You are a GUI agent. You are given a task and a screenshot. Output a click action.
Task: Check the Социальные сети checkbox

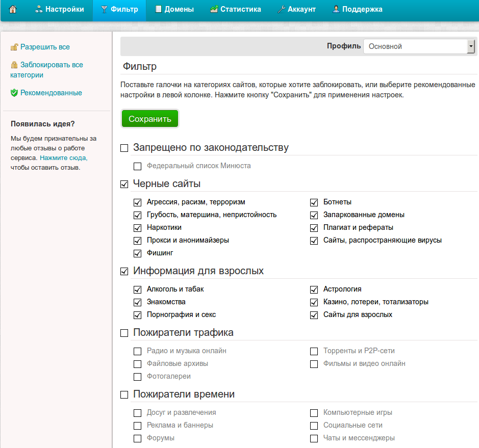click(x=314, y=426)
